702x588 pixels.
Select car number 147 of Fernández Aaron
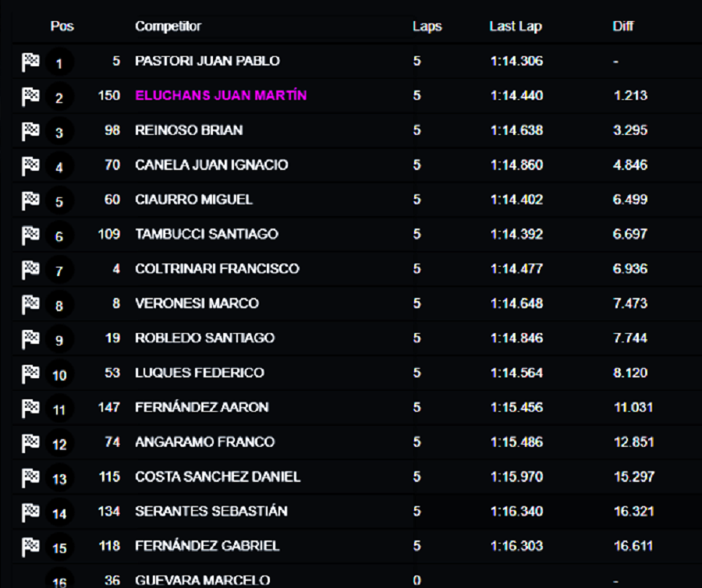tap(108, 407)
